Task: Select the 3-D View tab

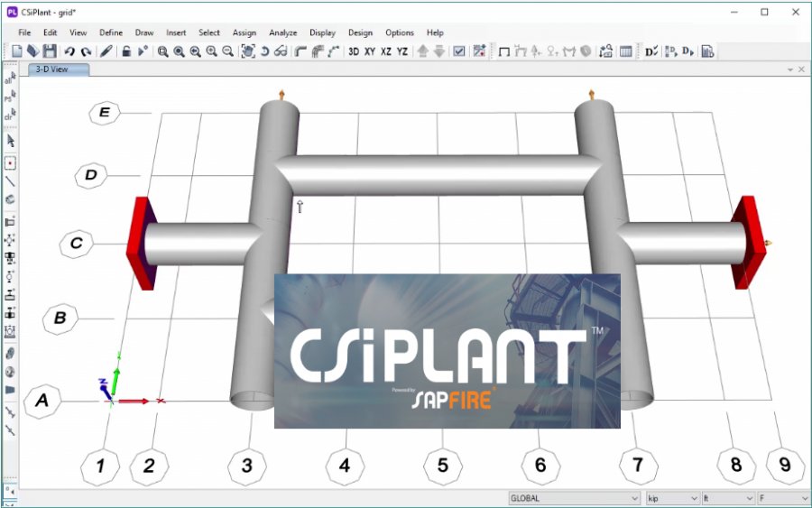Action: coord(51,69)
